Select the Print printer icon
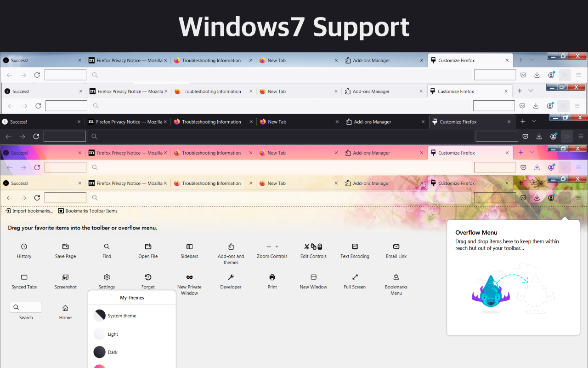 coord(272,277)
